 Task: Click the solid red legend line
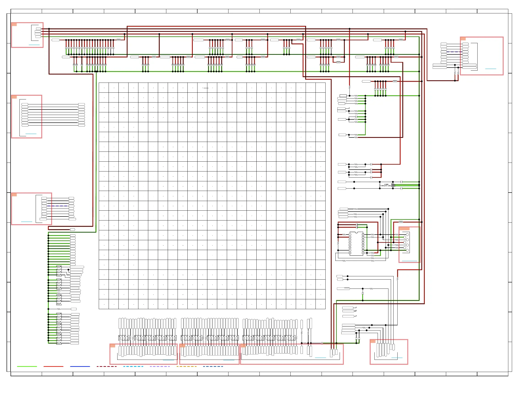click(x=53, y=366)
